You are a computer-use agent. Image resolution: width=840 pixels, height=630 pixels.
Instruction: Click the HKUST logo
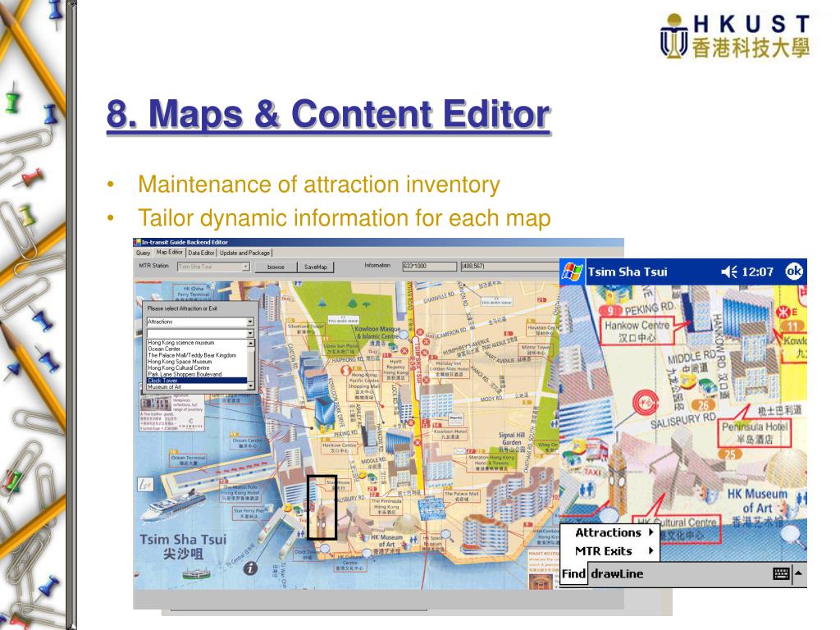[x=735, y=36]
